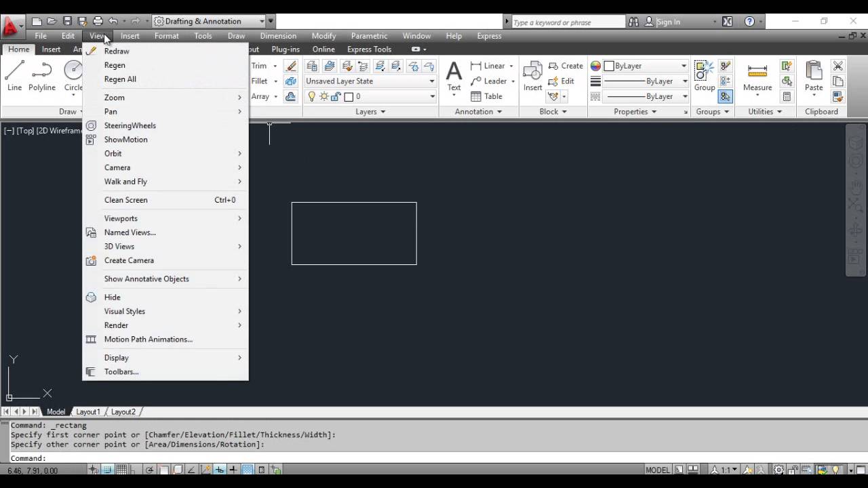
Task: Open the Unsaved Layer State dropdown
Action: 370,81
